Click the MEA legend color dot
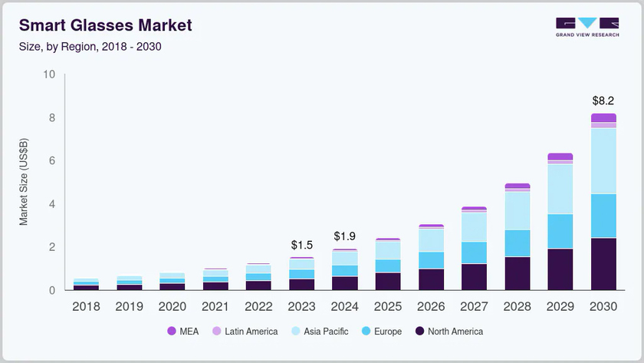Viewport: 644px width, 363px height. tap(172, 332)
